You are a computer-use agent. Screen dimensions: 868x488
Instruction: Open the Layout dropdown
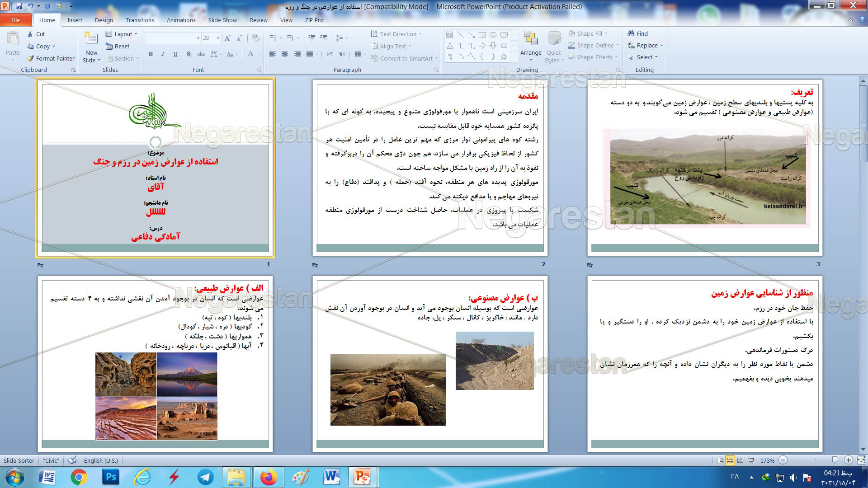(x=121, y=34)
